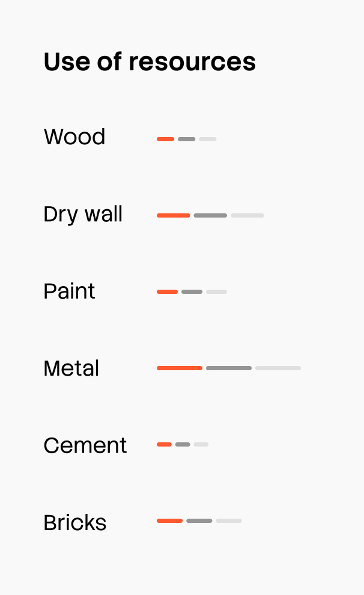Click the light gray segment of Dry wall bar

(x=247, y=215)
